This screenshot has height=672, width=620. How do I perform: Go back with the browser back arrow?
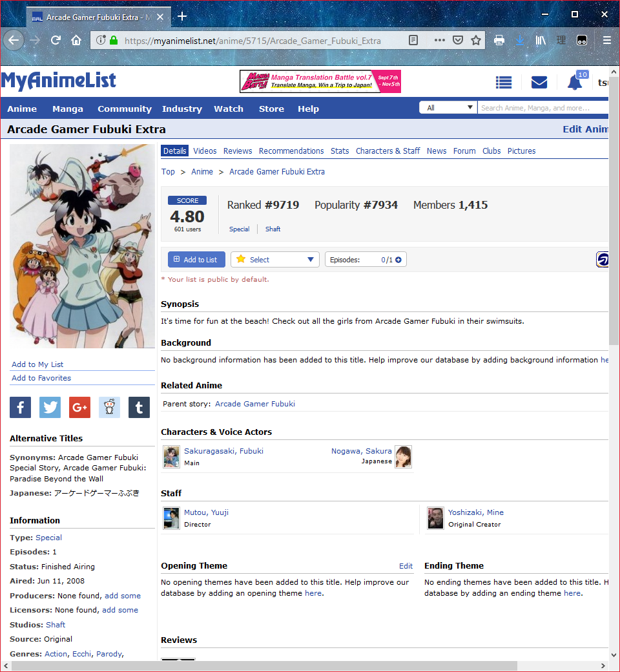coord(14,40)
